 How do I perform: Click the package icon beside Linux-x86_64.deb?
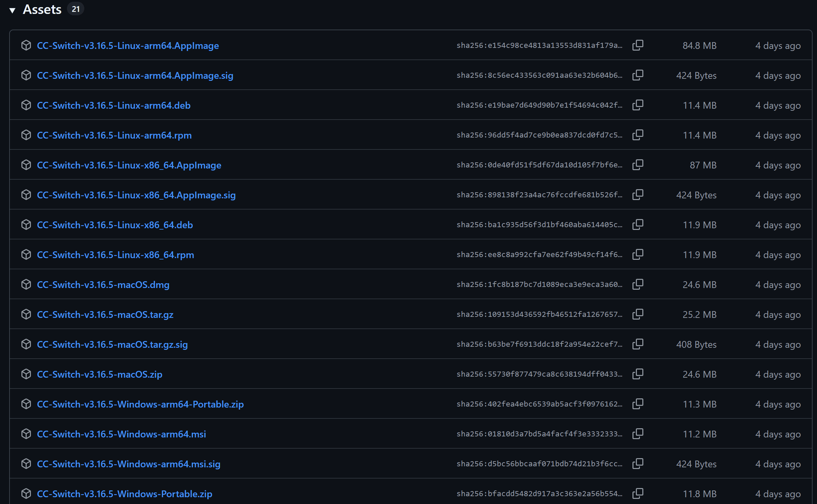click(x=26, y=224)
